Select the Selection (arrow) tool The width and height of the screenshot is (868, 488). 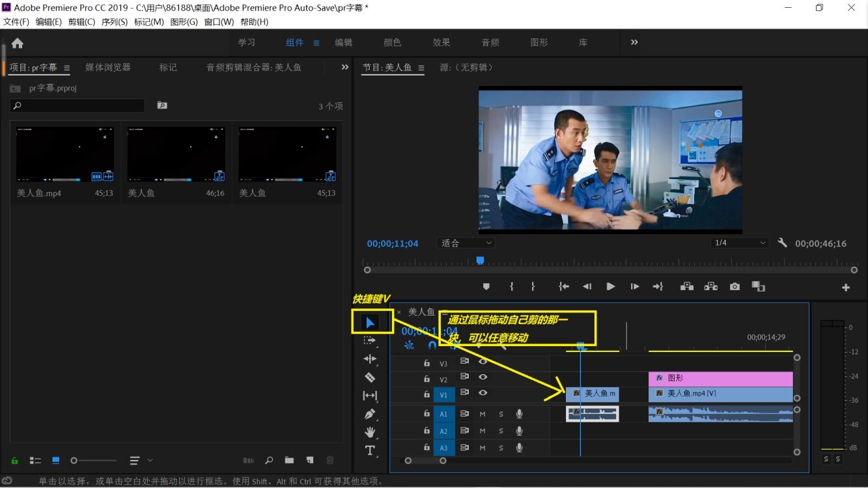tap(370, 322)
